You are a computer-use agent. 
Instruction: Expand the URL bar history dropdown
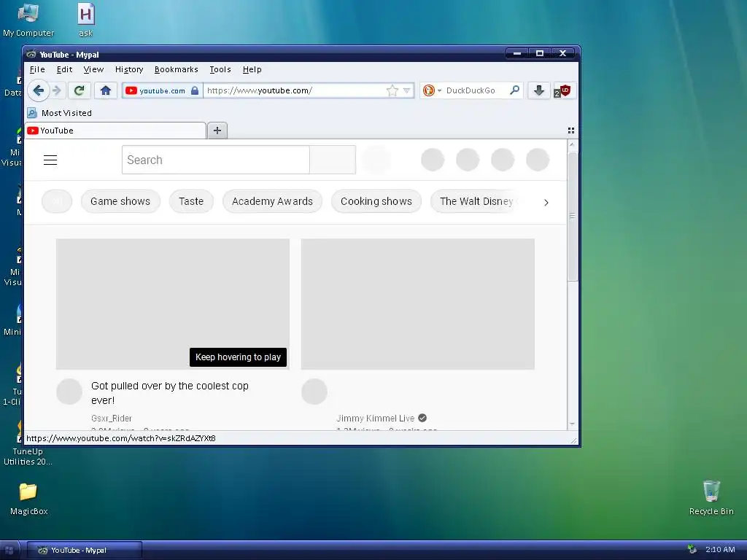(407, 90)
